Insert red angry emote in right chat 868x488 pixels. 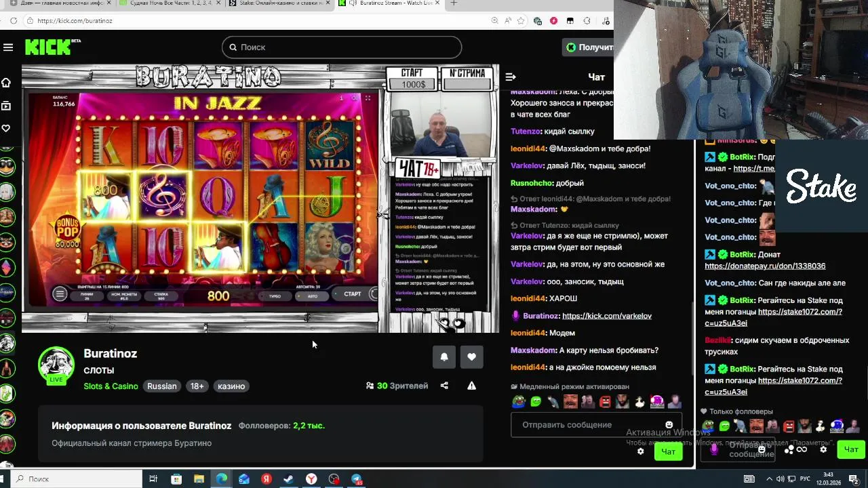coord(788,426)
